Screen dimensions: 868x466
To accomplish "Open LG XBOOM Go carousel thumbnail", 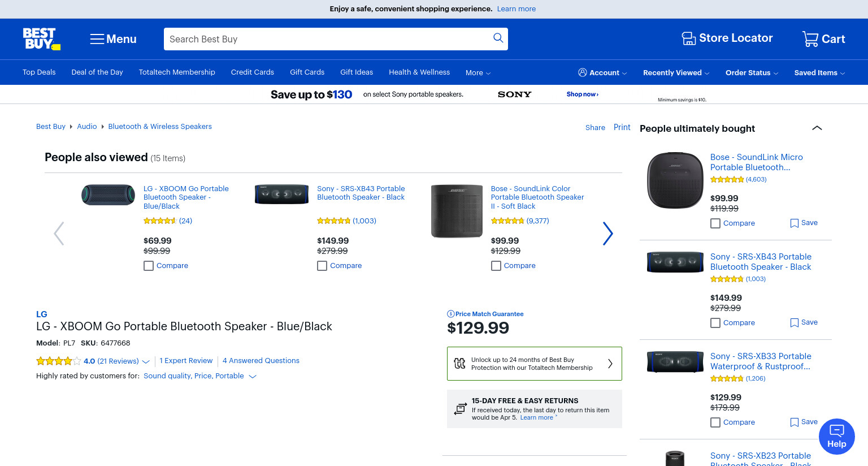I will coord(108,195).
